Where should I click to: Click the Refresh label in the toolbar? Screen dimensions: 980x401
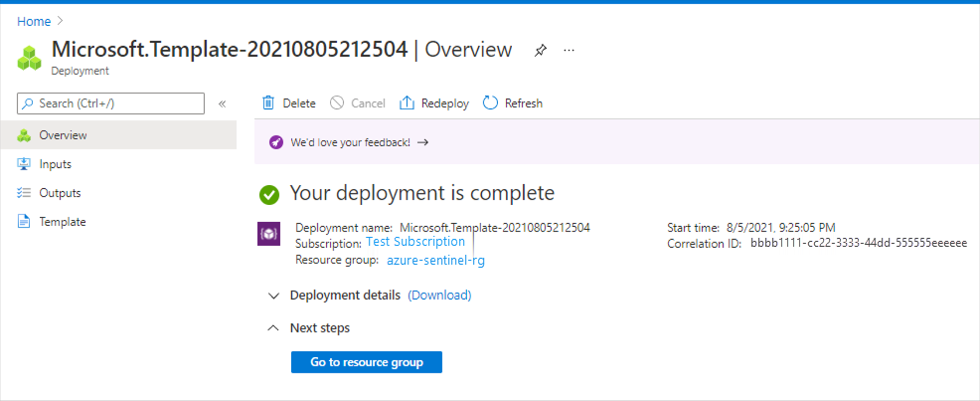(x=524, y=103)
